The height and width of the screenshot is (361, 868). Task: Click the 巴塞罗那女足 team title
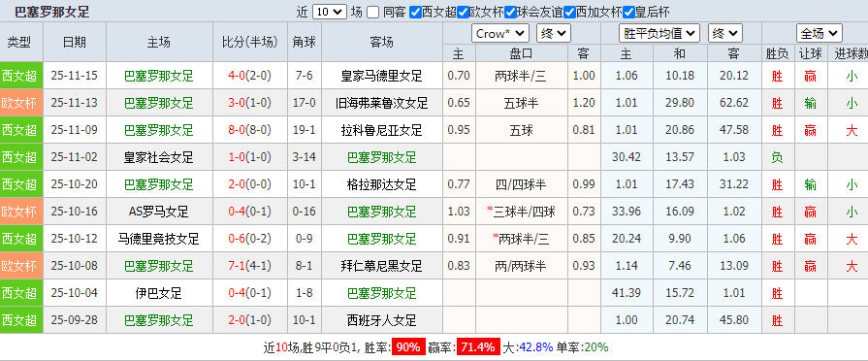point(51,12)
